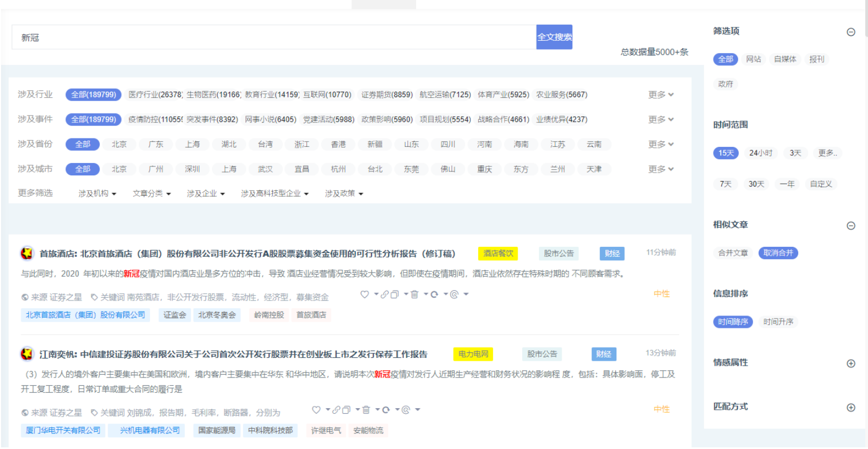
Task: Enable the 合并文章 option
Action: (732, 253)
